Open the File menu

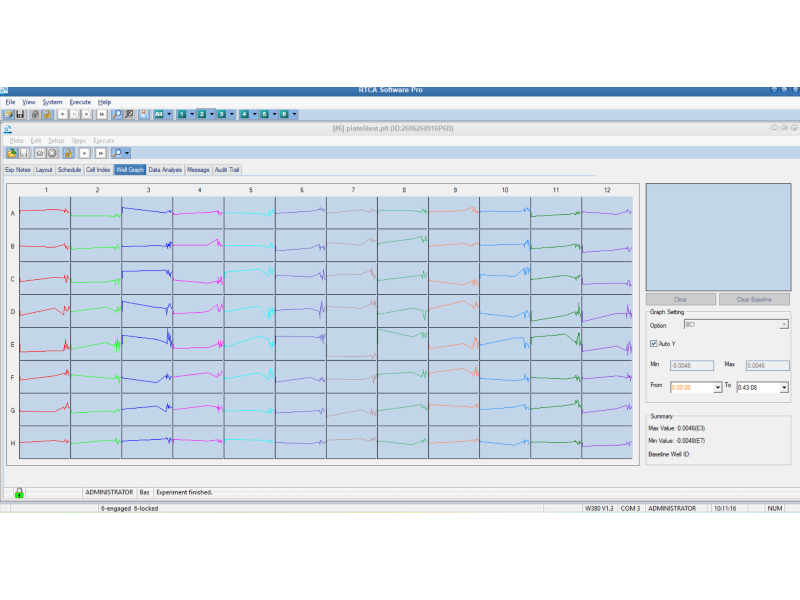point(10,102)
